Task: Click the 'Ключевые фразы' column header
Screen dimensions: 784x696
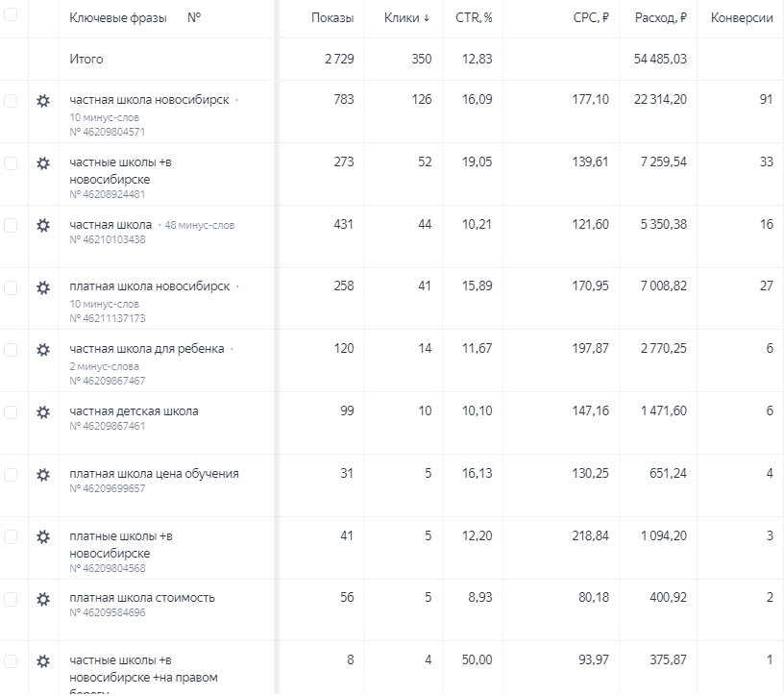Action: 118,18
